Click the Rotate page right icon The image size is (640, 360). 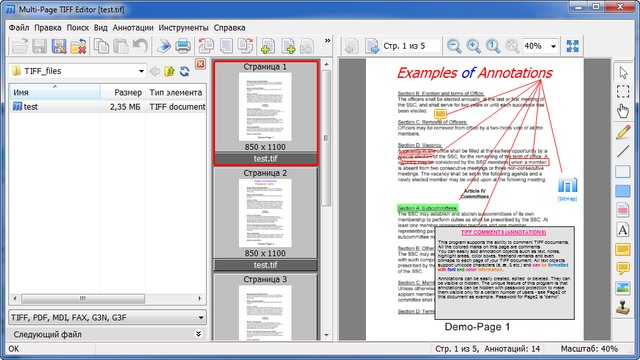[246, 46]
